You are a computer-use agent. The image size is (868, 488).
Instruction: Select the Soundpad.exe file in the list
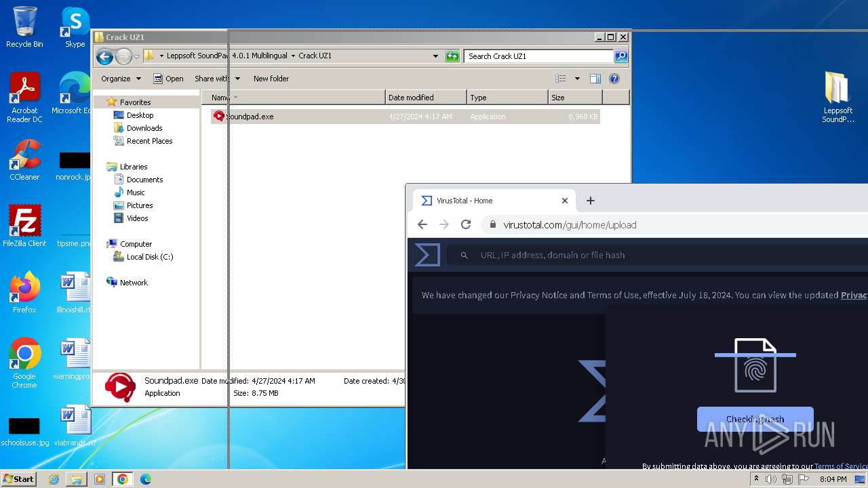click(x=406, y=117)
